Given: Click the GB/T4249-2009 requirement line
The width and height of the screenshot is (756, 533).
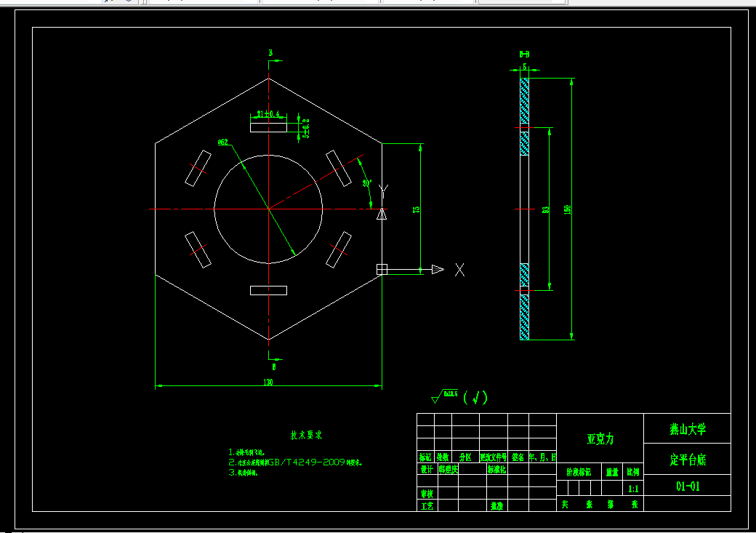Looking at the screenshot, I should (x=295, y=462).
